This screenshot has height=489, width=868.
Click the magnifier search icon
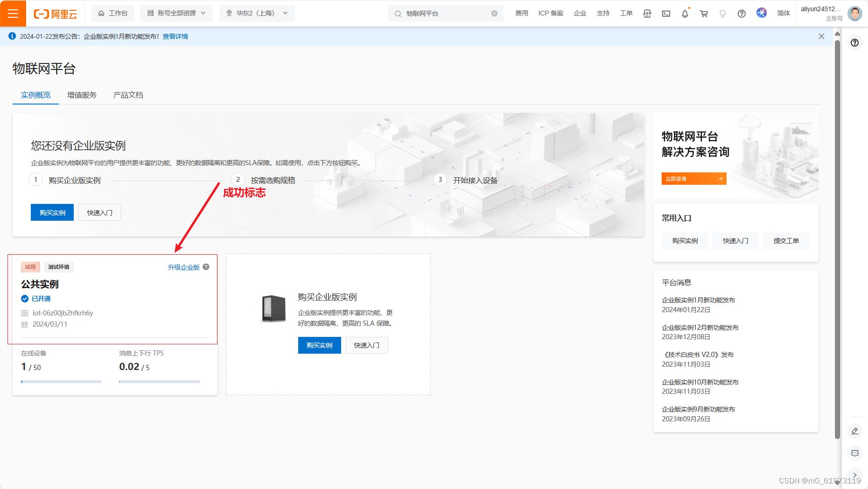(x=398, y=14)
